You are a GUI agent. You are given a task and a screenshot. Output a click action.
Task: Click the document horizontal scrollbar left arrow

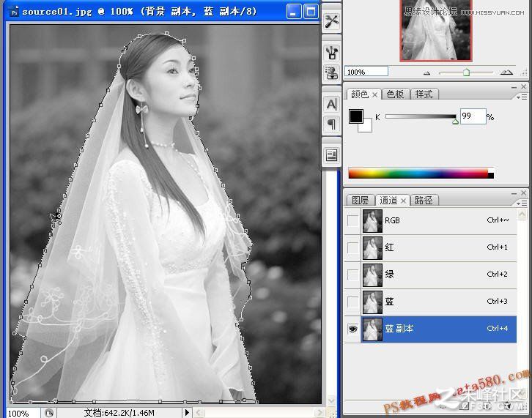199,413
